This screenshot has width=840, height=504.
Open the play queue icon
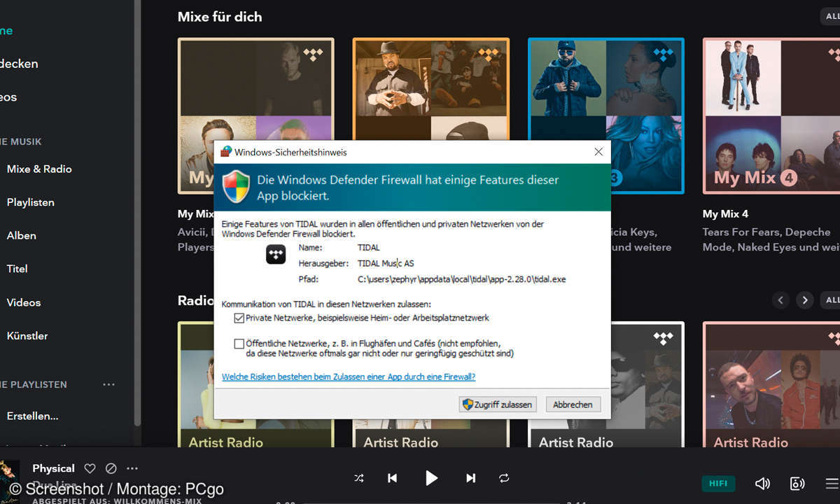(x=832, y=483)
